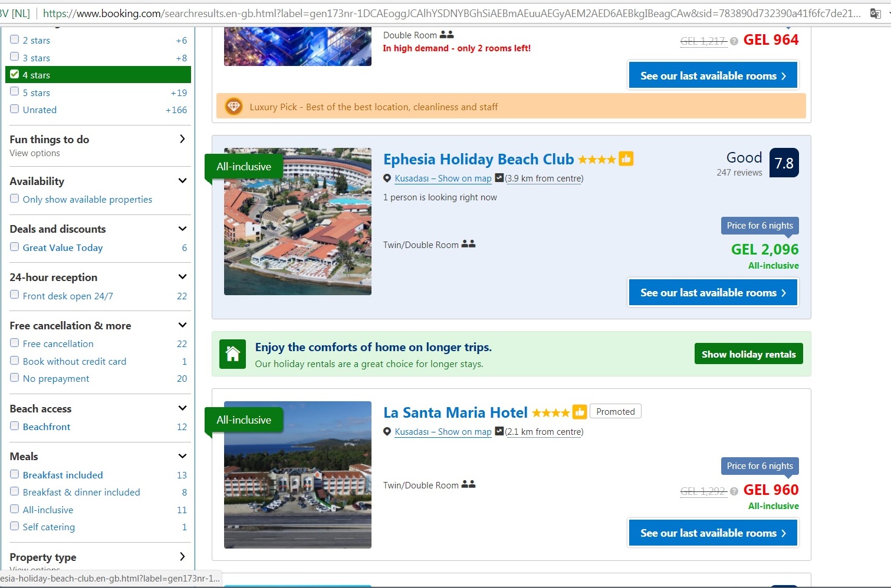This screenshot has width=891, height=588.
Task: Expand the Fun things to do section
Action: click(182, 139)
